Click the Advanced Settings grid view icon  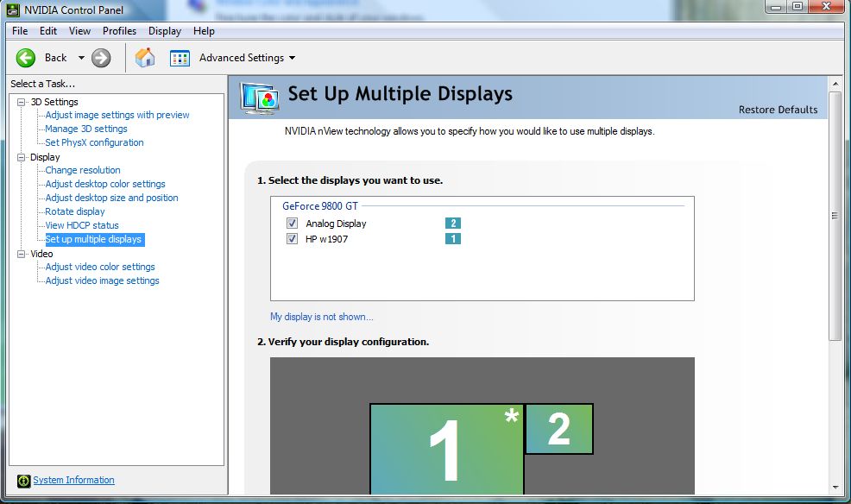click(180, 58)
